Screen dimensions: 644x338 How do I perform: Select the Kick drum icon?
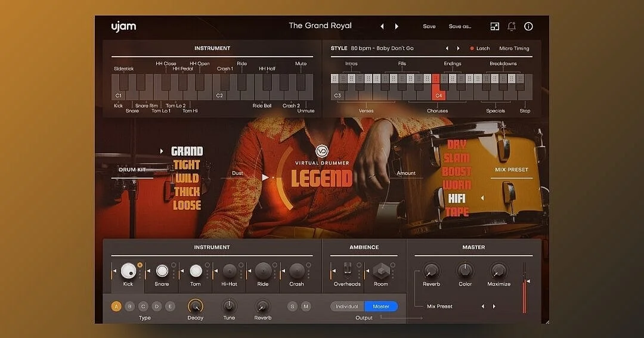click(x=128, y=271)
